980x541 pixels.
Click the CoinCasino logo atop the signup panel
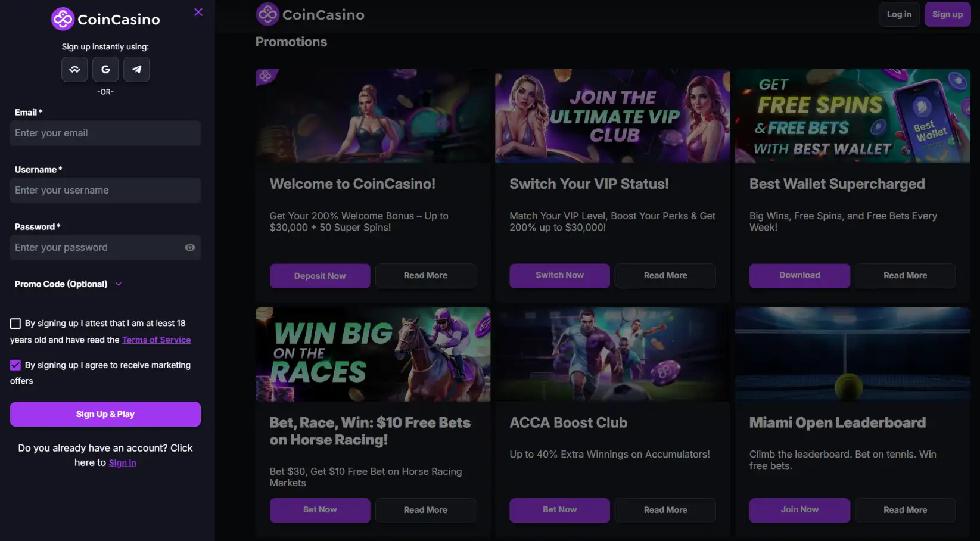point(105,19)
